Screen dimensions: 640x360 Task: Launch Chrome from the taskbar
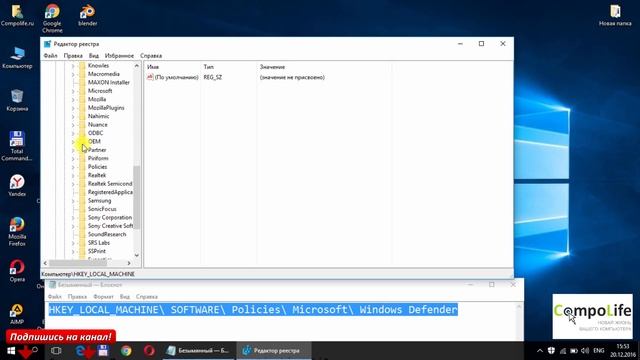click(126, 351)
